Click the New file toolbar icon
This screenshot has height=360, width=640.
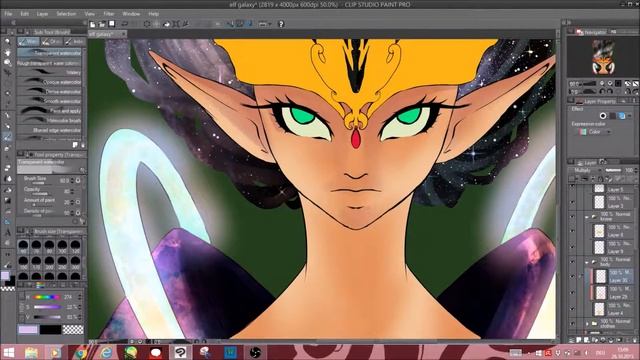(93, 24)
